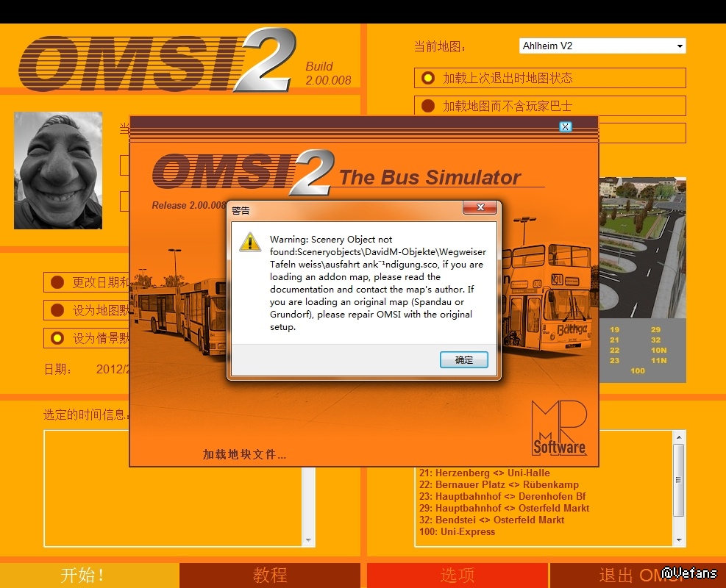This screenshot has height=588, width=726.
Task: Click line number 10N in map legend
Action: 658,350
